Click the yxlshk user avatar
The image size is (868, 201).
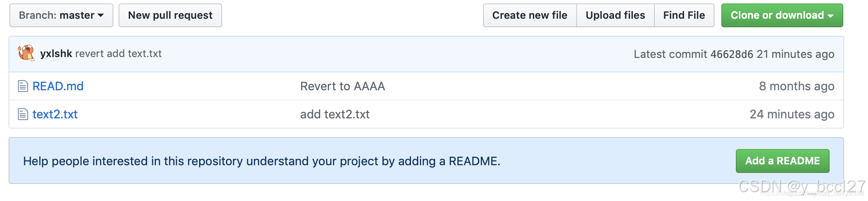point(26,53)
